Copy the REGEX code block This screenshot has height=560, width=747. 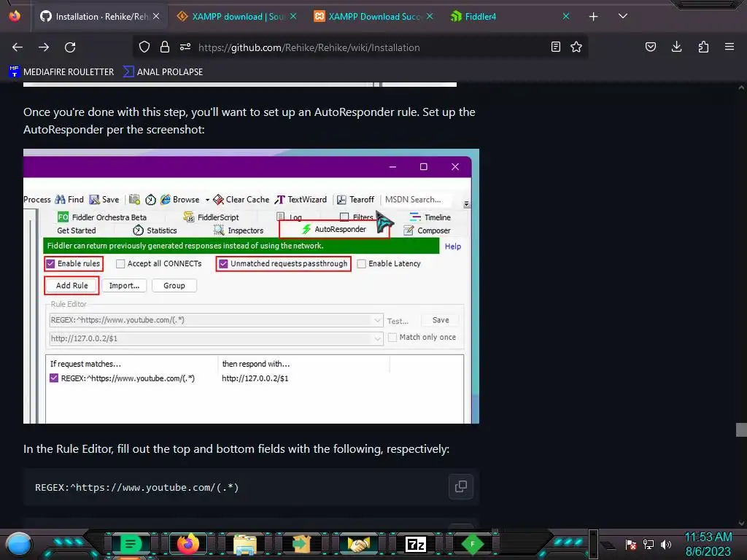click(x=461, y=486)
